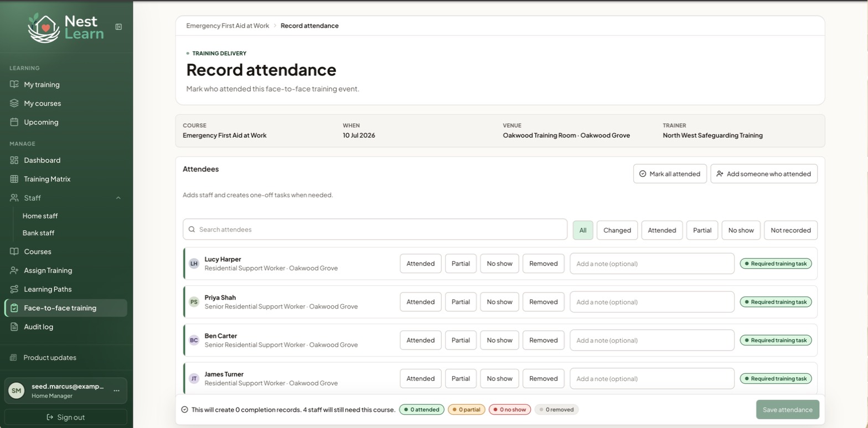
Task: Click the check-circle icon beside completion records summary
Action: click(185, 410)
